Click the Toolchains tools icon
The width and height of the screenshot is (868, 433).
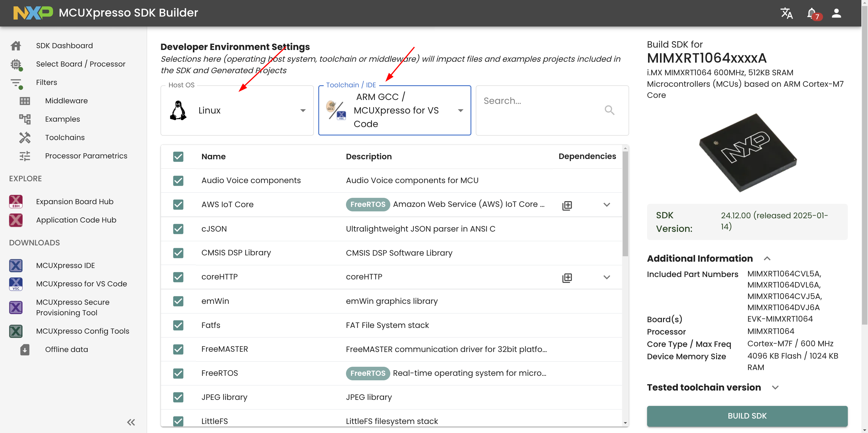[25, 137]
